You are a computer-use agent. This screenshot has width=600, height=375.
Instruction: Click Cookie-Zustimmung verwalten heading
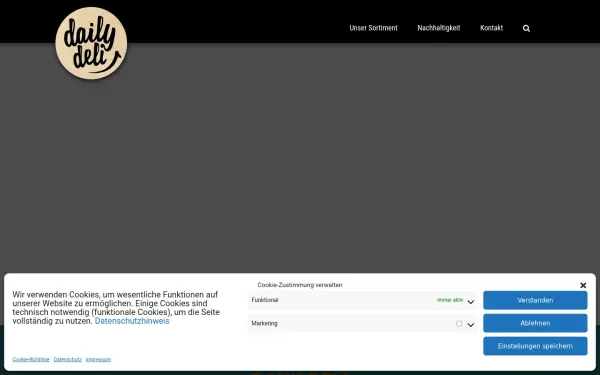click(x=300, y=285)
